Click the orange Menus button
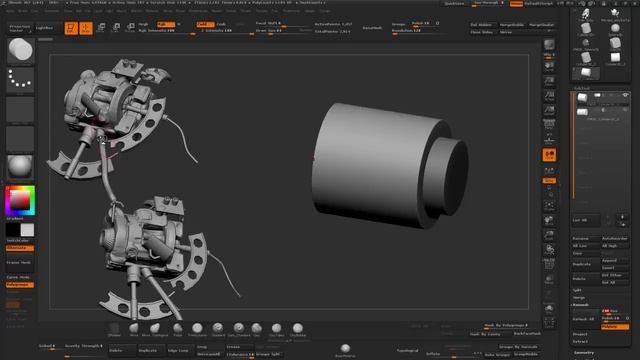 (516, 3)
